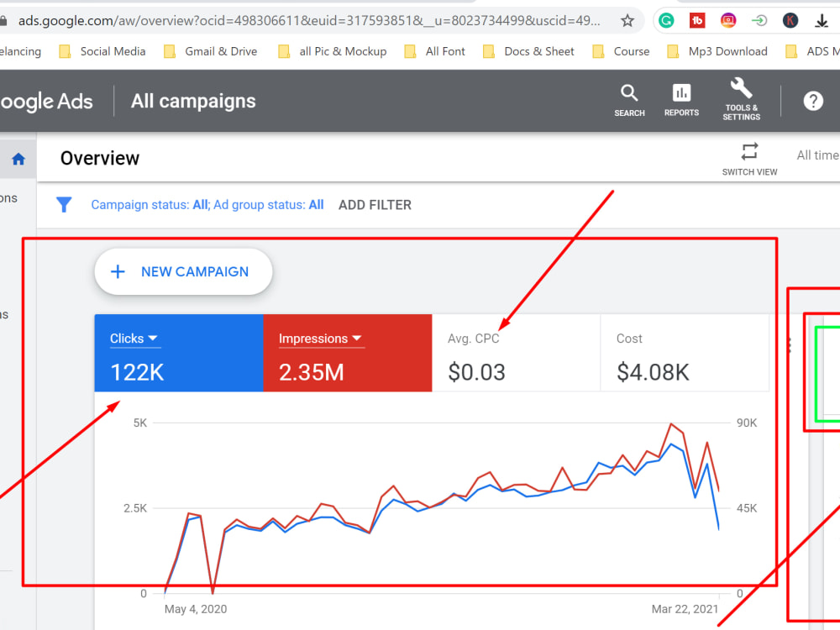The height and width of the screenshot is (630, 840).
Task: Click the browser address bar URL
Action: tap(309, 21)
